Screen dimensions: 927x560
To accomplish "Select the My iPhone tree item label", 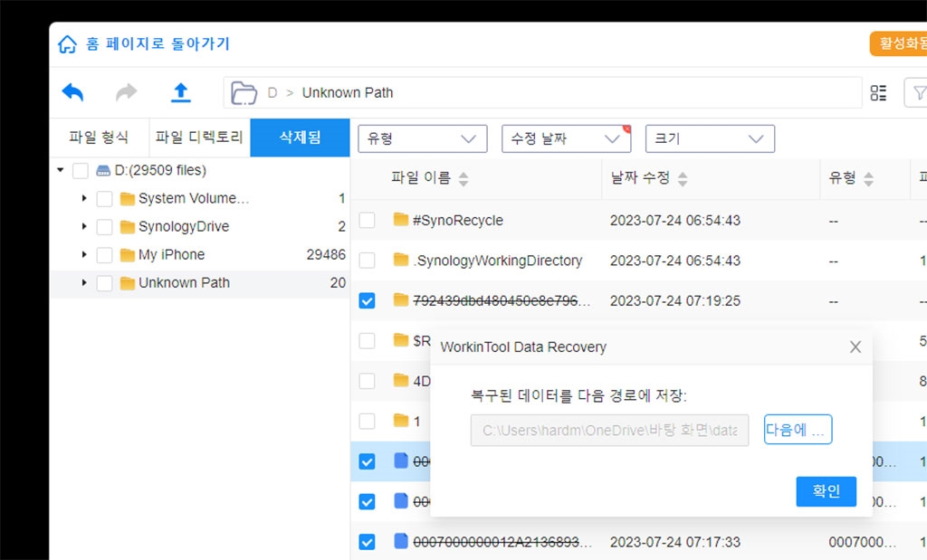I will coord(171,254).
